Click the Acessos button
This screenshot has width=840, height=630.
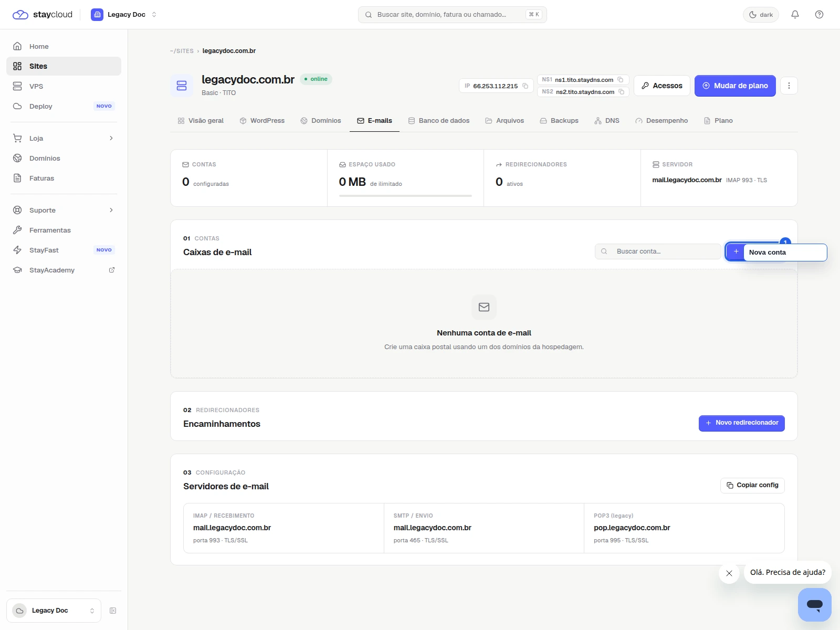pyautogui.click(x=661, y=86)
